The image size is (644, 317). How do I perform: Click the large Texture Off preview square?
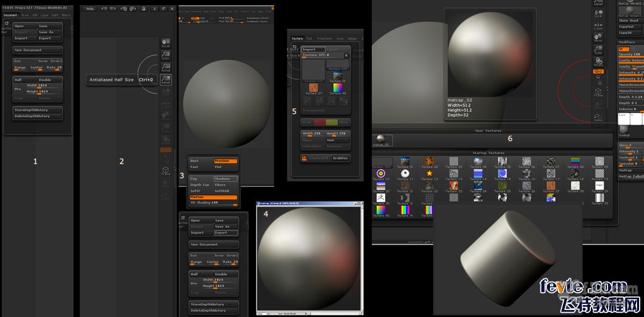point(313,70)
